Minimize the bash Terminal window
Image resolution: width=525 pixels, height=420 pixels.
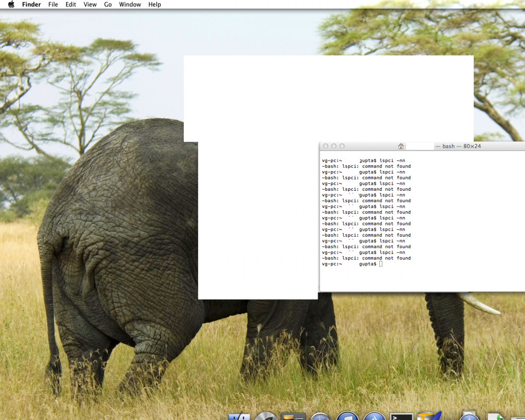[x=334, y=146]
